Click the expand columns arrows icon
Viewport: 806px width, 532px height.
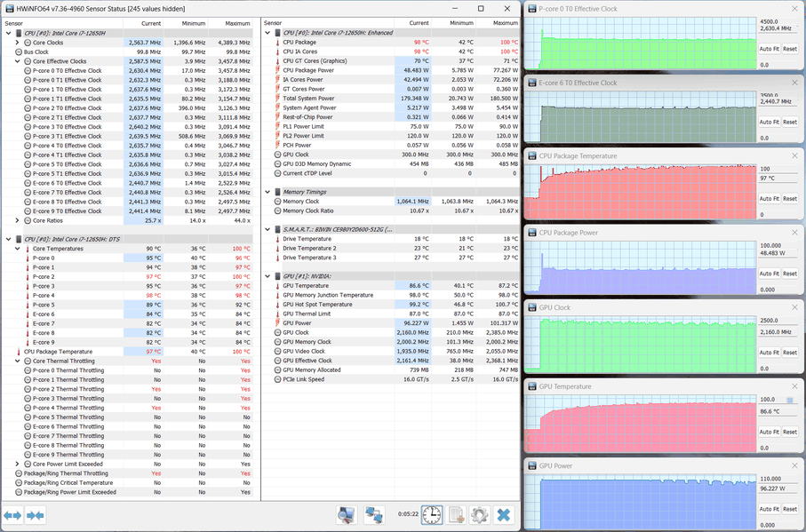[x=12, y=515]
